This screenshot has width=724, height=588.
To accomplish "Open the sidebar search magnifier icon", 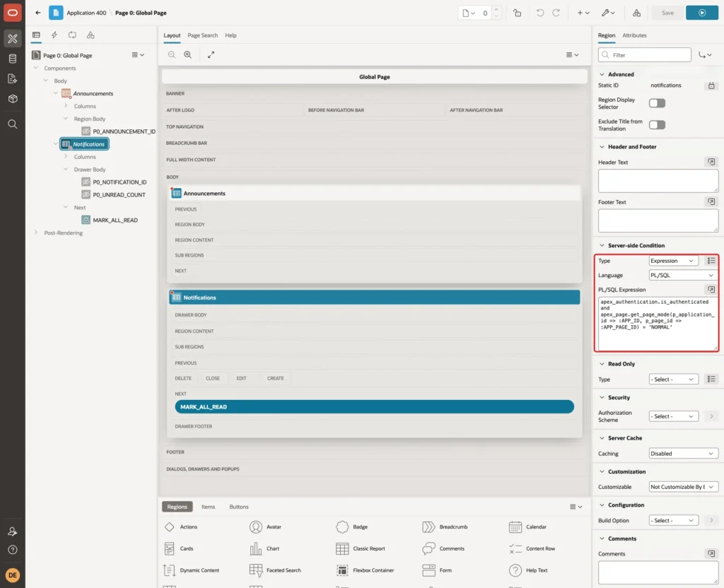I will coord(13,124).
